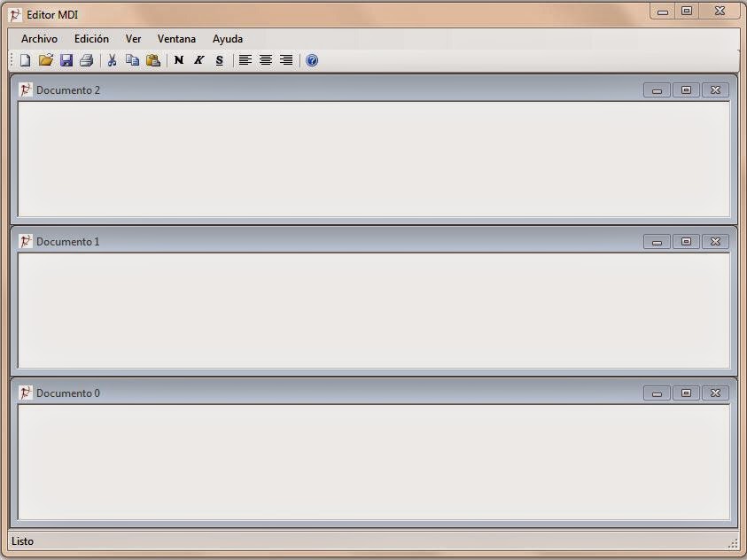
Task: Minimize the Documento 1 child window
Action: click(657, 241)
